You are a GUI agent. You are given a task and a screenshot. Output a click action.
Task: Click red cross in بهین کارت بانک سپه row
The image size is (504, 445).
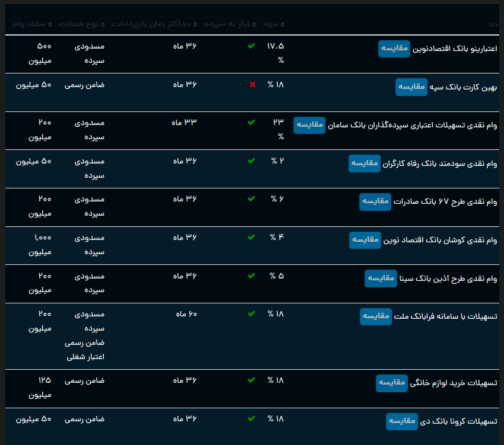click(253, 85)
